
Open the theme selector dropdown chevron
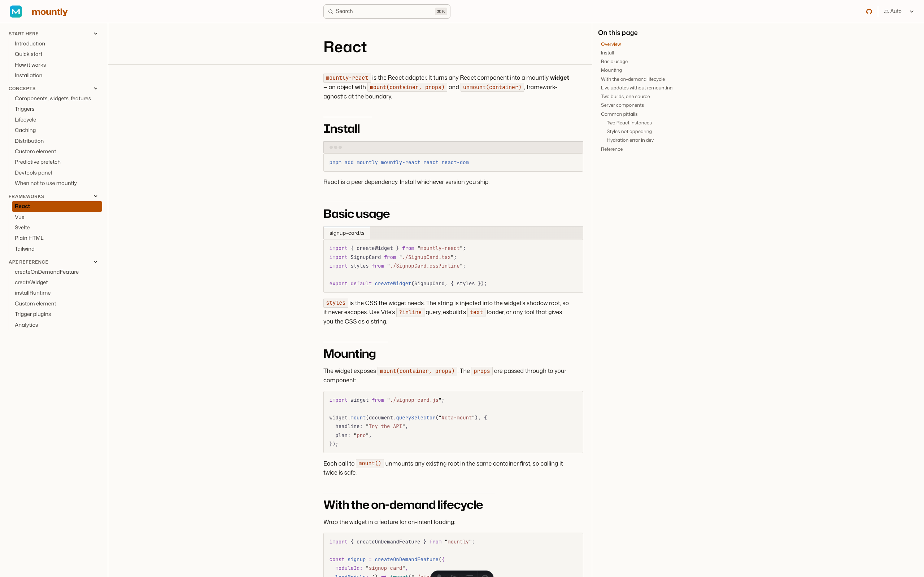[x=912, y=11]
